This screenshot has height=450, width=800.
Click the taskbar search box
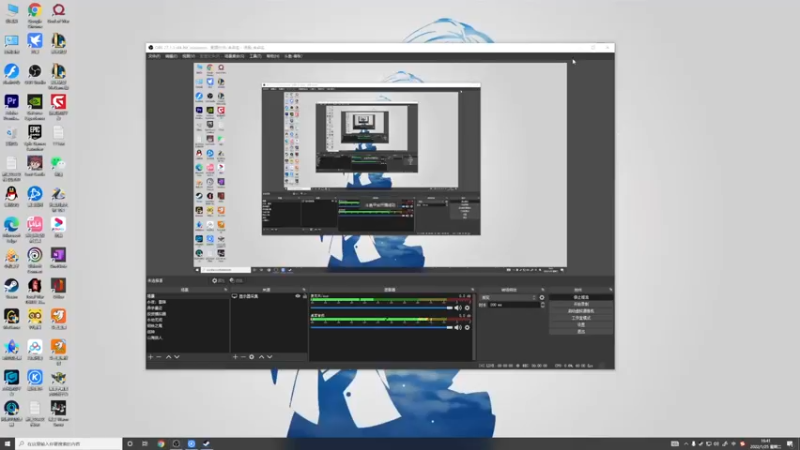point(68,444)
